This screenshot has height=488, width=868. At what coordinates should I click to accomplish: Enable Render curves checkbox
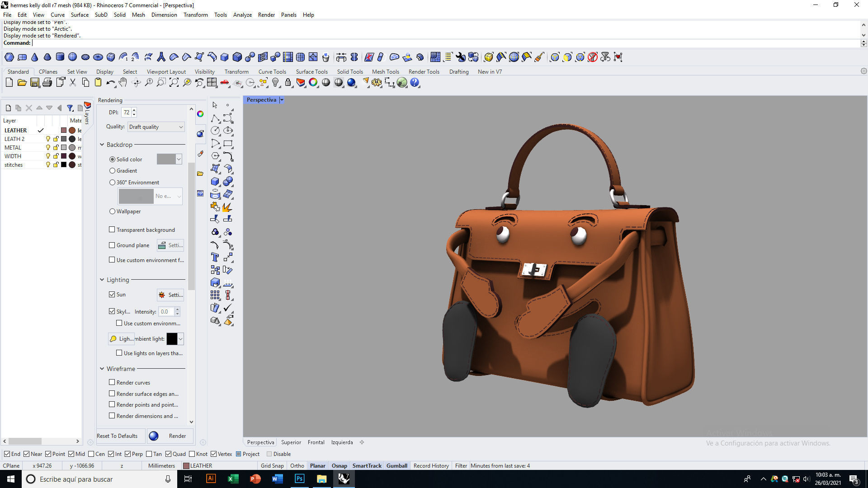pos(112,382)
